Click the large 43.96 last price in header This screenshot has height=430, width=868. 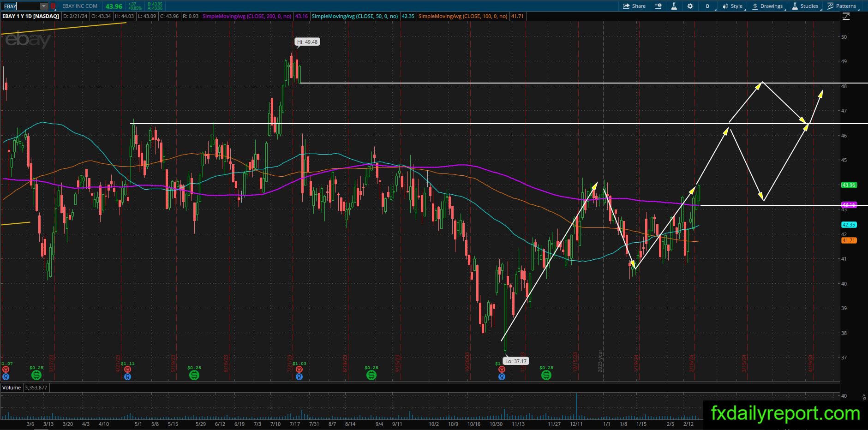[x=114, y=6]
